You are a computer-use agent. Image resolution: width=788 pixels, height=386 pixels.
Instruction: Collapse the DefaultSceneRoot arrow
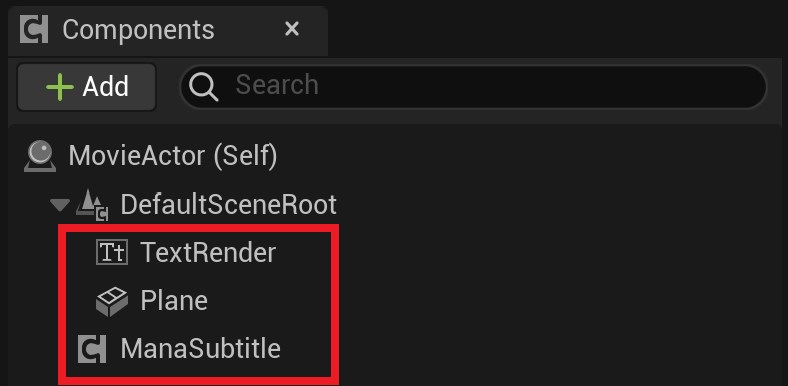[60, 205]
